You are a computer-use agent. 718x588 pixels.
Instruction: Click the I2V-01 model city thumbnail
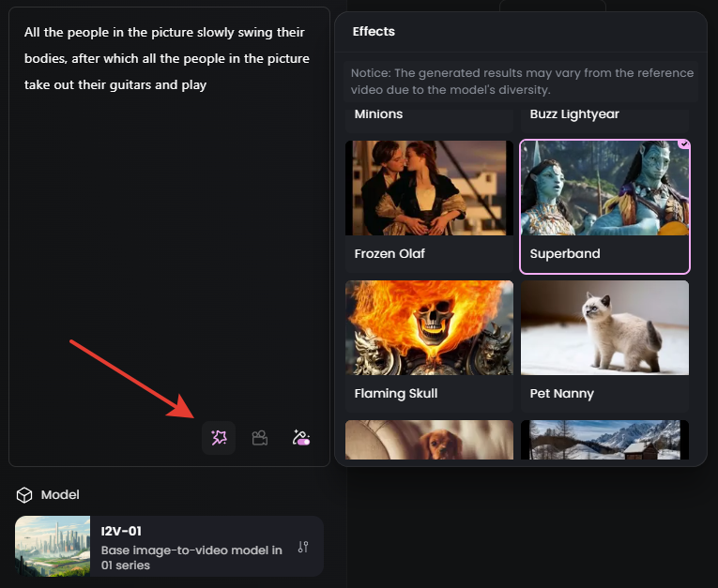pos(53,547)
